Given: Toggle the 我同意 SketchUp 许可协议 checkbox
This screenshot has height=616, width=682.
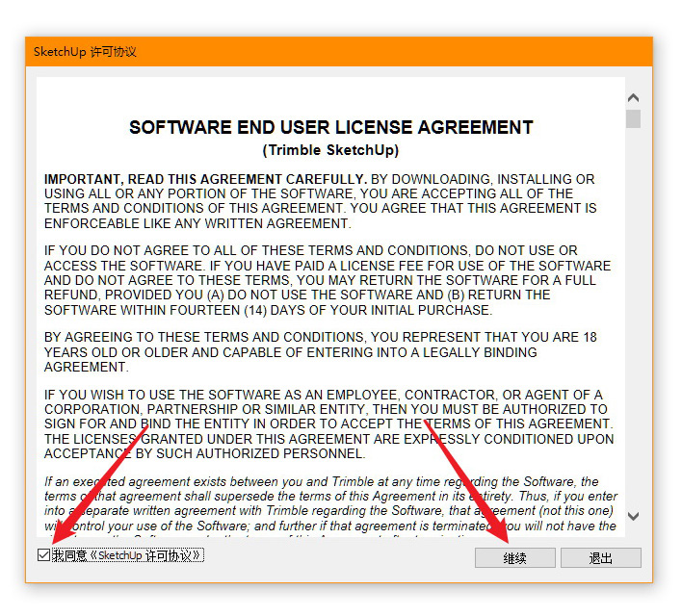Looking at the screenshot, I should (44, 555).
